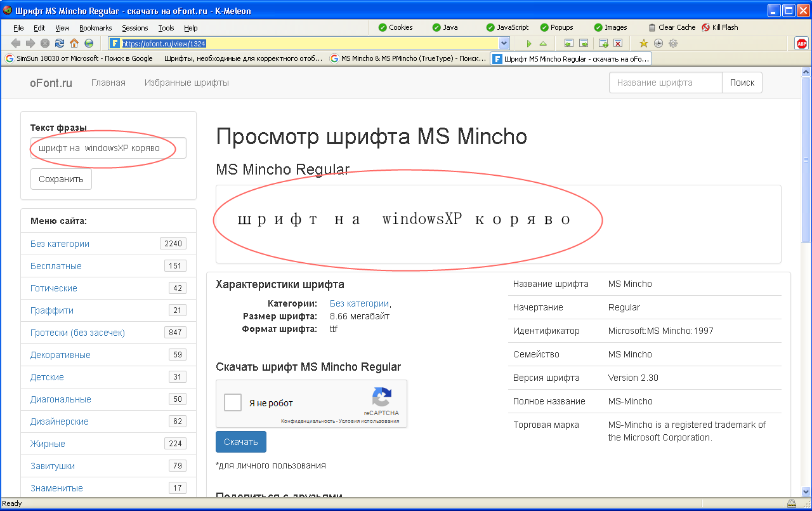The height and width of the screenshot is (511, 812).
Task: Click the "Без категории," link under Характеристики
Action: pos(360,303)
